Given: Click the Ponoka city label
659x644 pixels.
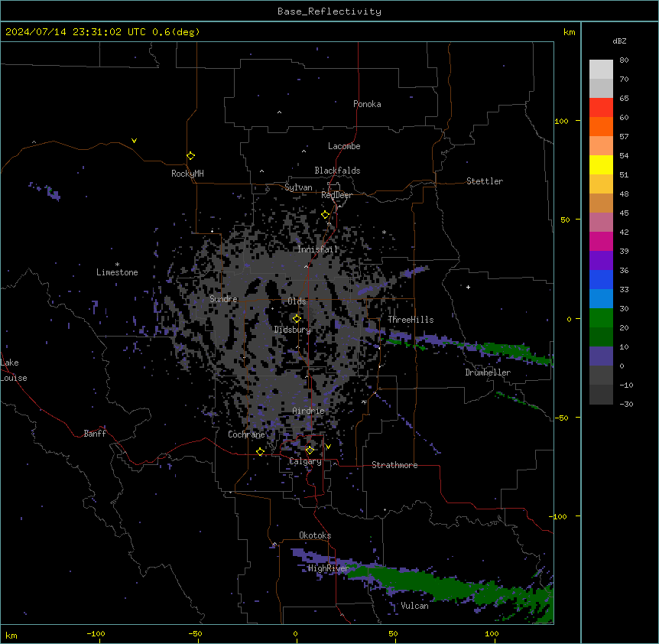Looking at the screenshot, I should pos(367,104).
